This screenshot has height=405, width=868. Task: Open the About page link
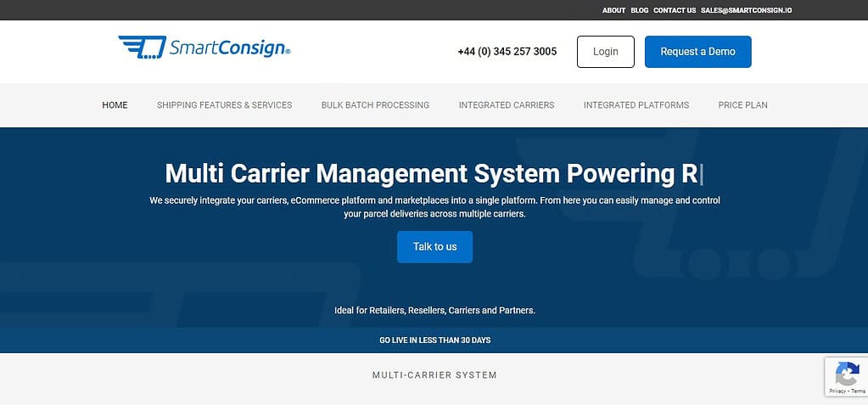click(x=613, y=10)
